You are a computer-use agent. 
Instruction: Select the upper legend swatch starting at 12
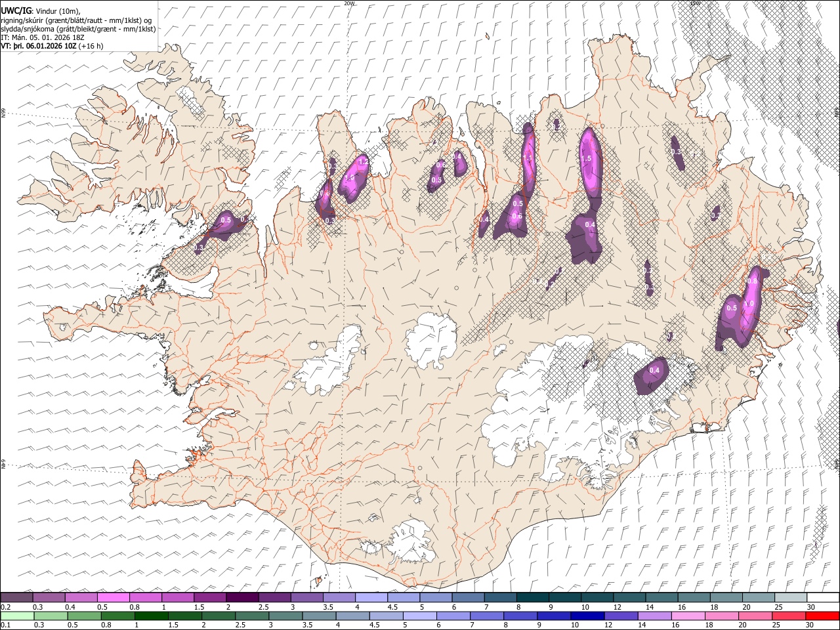629,597
